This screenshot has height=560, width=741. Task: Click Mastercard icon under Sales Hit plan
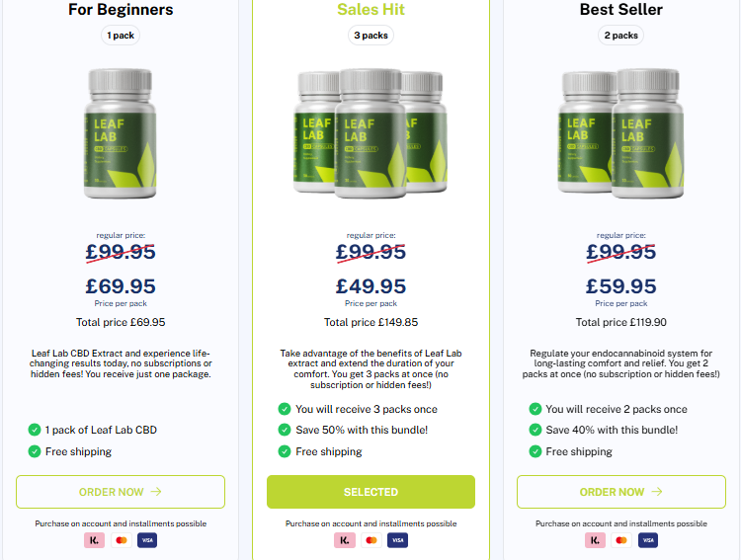371,540
